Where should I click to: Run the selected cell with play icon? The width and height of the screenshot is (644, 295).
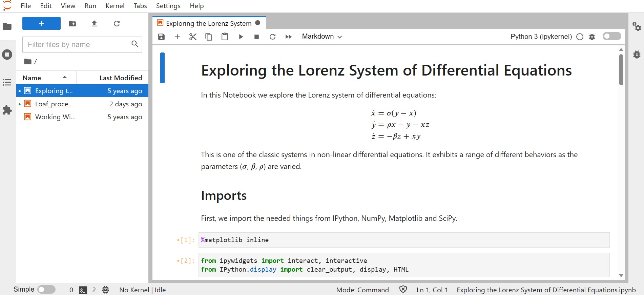tap(241, 37)
